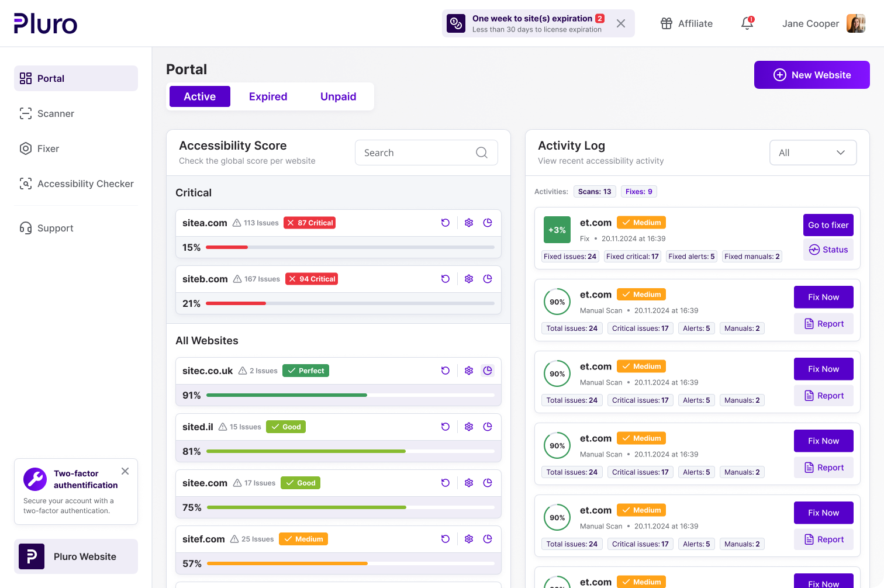The width and height of the screenshot is (884, 588).
Task: Click Go to fixer for et.com
Action: (828, 225)
